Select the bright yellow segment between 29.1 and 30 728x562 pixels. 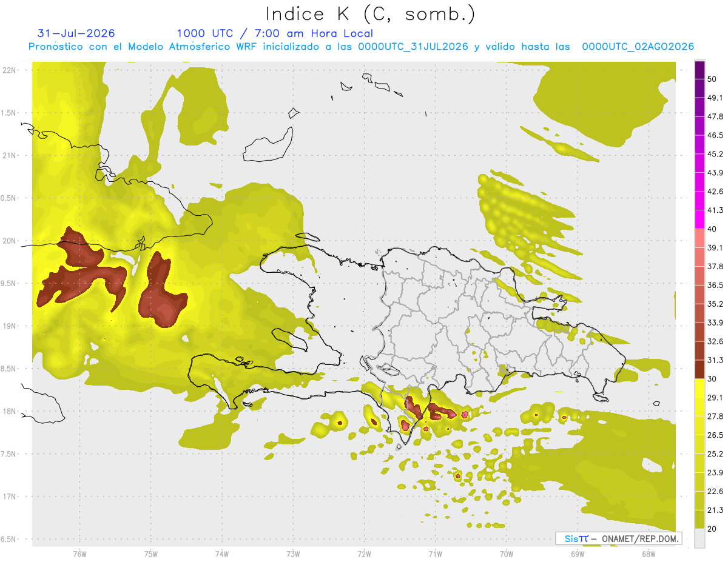[699, 388]
